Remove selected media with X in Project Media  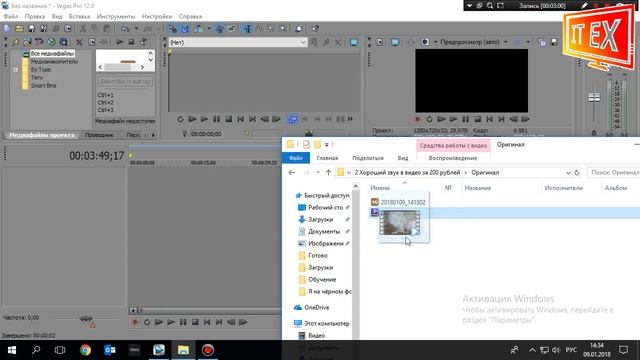click(80, 42)
